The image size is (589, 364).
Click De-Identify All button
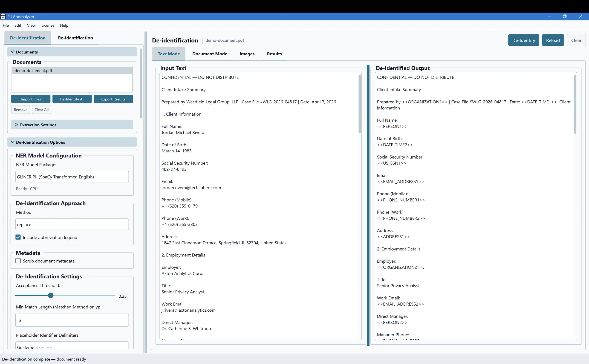[72, 99]
